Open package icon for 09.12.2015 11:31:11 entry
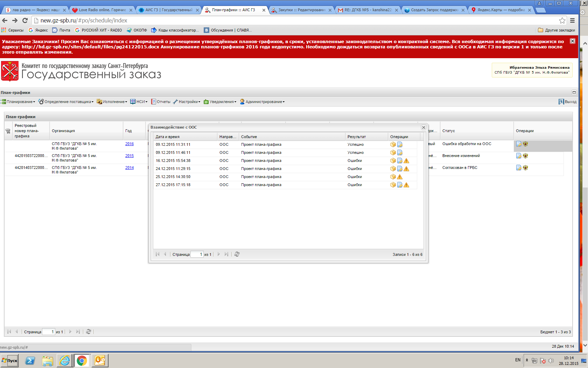 pyautogui.click(x=393, y=144)
